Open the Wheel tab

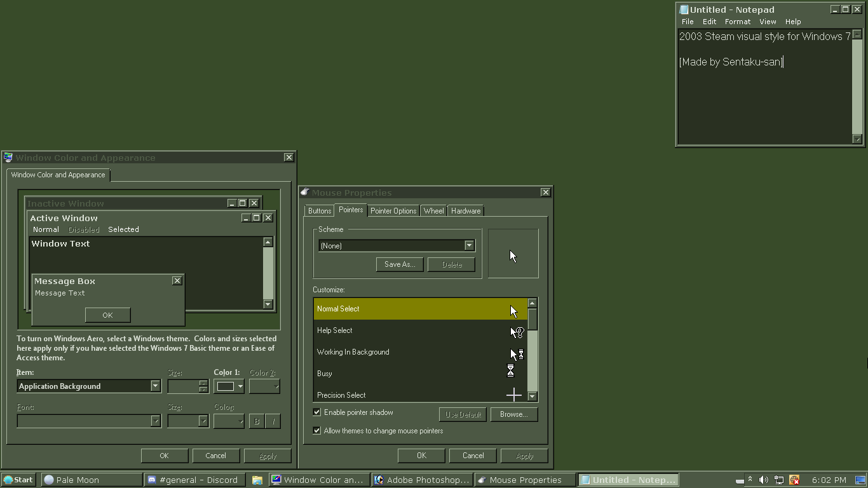coord(433,211)
